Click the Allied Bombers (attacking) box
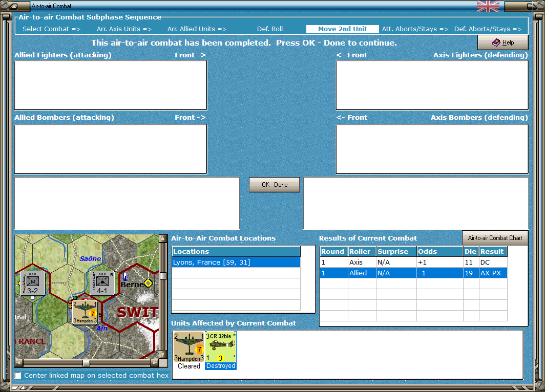Viewport: 545px width, 392px height. 111,149
